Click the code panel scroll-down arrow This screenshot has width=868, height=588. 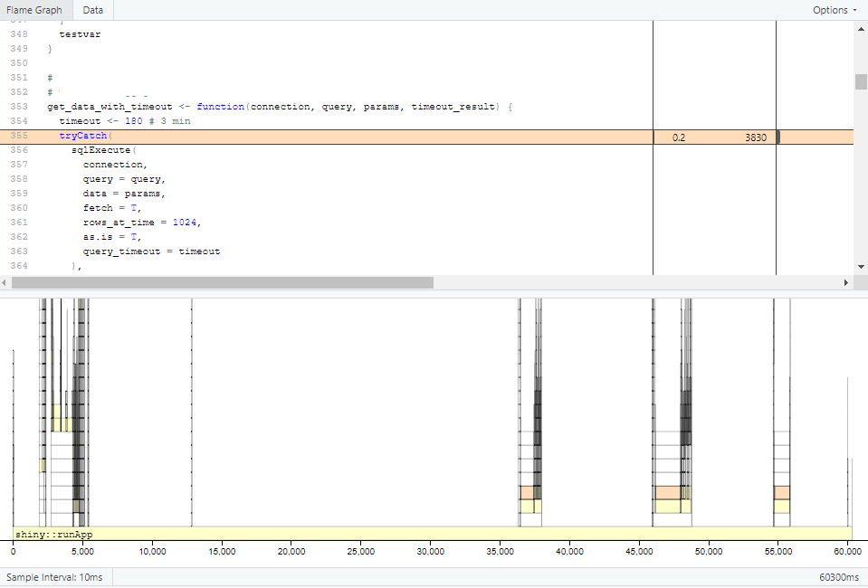(x=860, y=267)
